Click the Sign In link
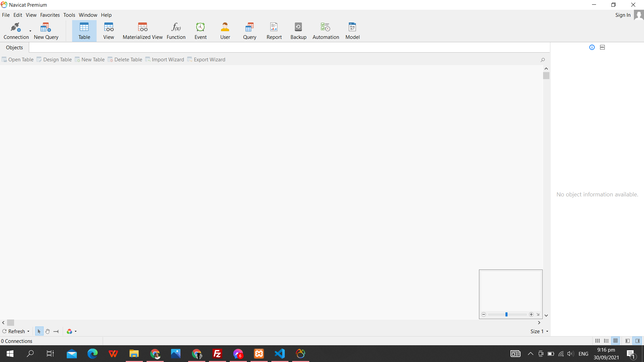Viewport: 644px width, 362px height. pos(623,15)
